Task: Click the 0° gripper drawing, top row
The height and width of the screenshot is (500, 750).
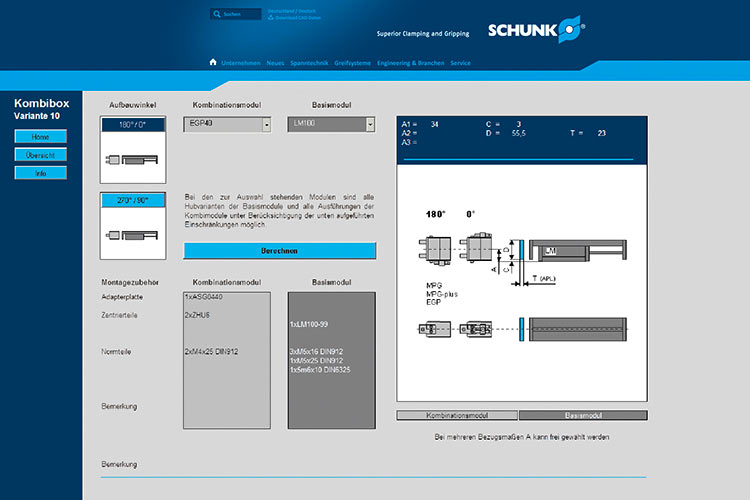Action: click(x=476, y=248)
